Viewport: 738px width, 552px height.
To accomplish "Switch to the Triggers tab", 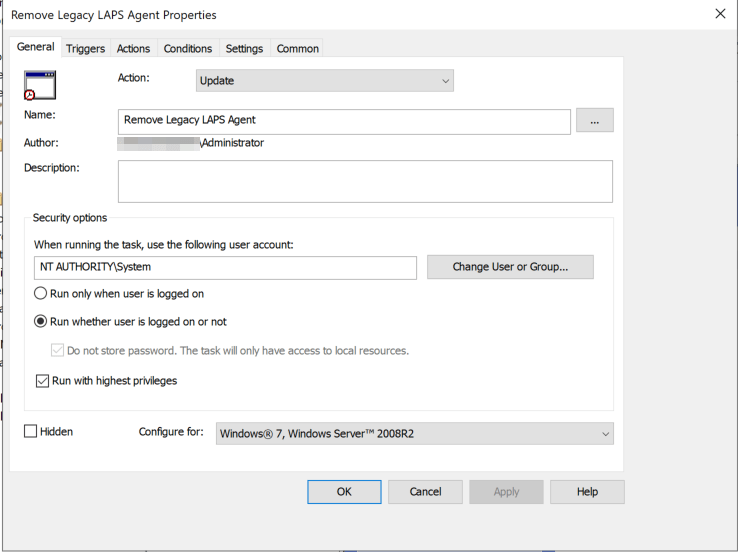I will click(x=85, y=48).
